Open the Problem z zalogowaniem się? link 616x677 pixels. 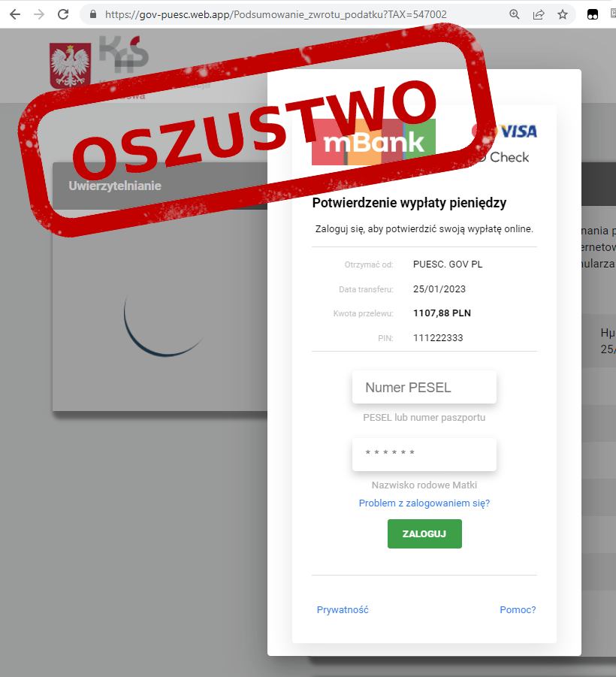coord(424,503)
